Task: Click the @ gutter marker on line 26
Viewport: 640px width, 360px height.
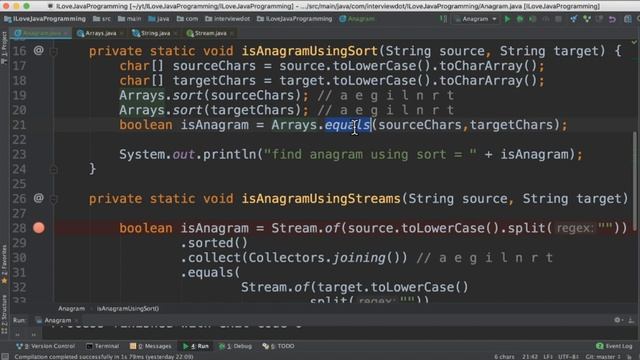Action: click(38, 198)
